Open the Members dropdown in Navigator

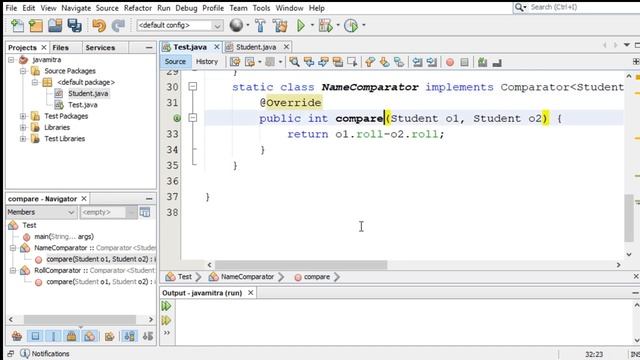tap(41, 212)
